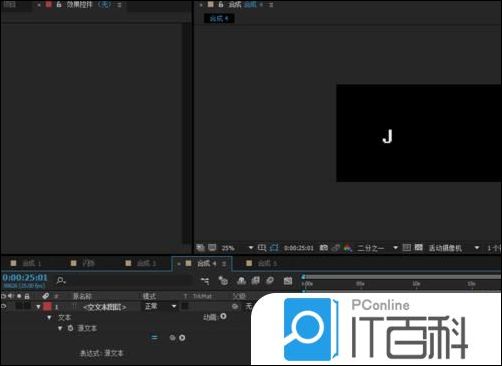This screenshot has height=366, width=502.
Task: Click the show snapshot icon
Action: pyautogui.click(x=336, y=248)
